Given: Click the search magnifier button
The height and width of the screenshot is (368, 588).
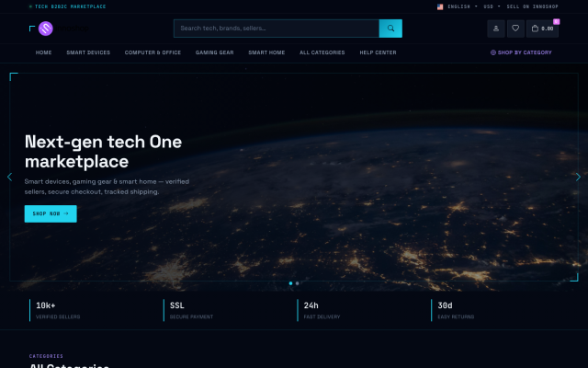Looking at the screenshot, I should point(390,29).
